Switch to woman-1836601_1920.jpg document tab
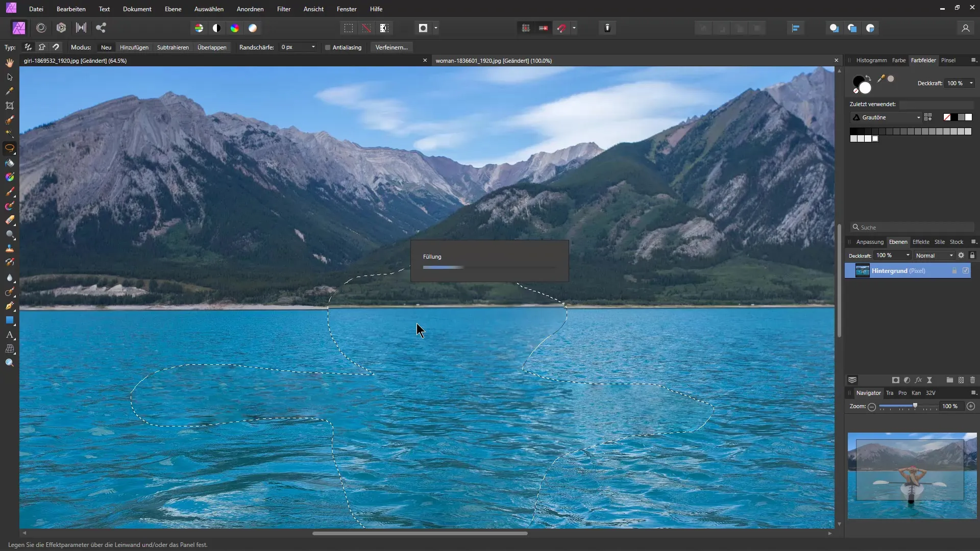The height and width of the screenshot is (551, 980). click(x=494, y=61)
